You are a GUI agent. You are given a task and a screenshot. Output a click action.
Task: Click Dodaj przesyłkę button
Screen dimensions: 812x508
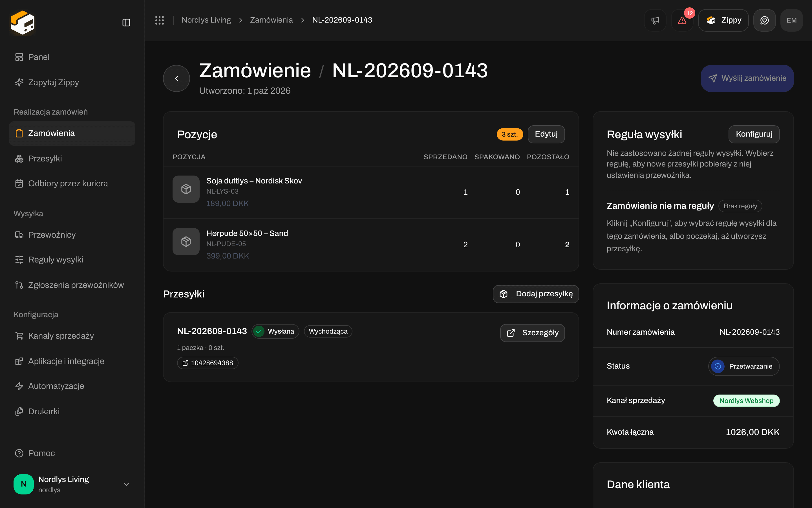tap(535, 294)
